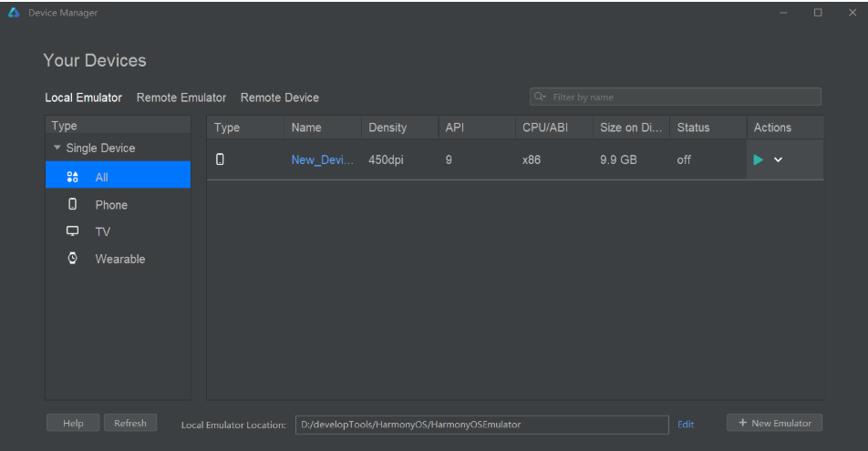The image size is (868, 451).
Task: Switch to Local Emulator tab
Action: tap(83, 97)
